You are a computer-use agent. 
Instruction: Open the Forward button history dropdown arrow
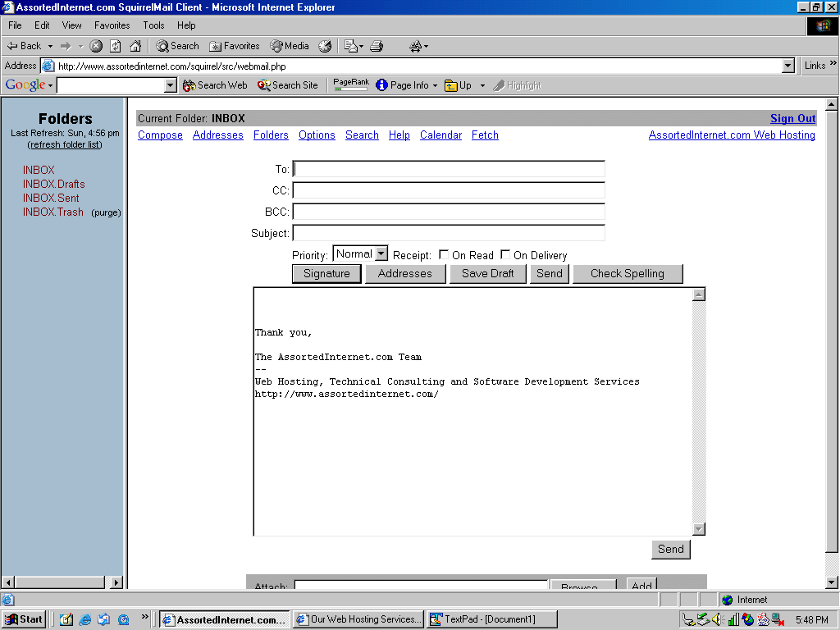(x=81, y=47)
